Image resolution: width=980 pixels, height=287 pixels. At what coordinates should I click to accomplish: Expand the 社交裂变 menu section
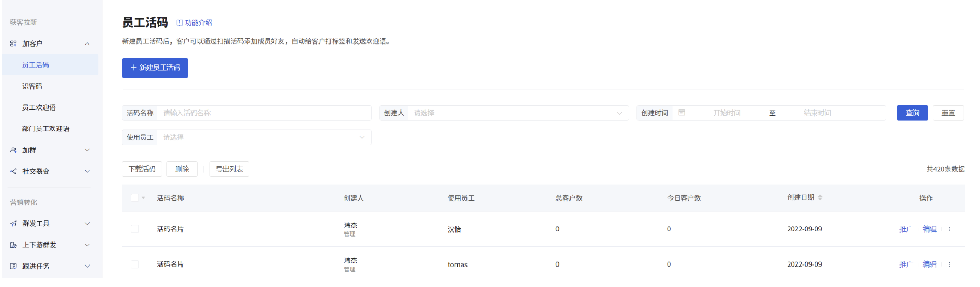point(87,171)
